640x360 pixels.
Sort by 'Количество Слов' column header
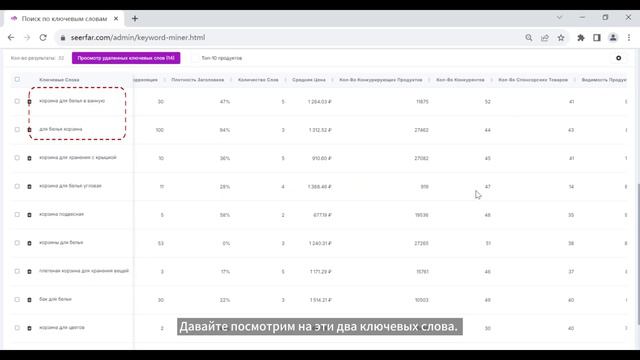(x=258, y=80)
